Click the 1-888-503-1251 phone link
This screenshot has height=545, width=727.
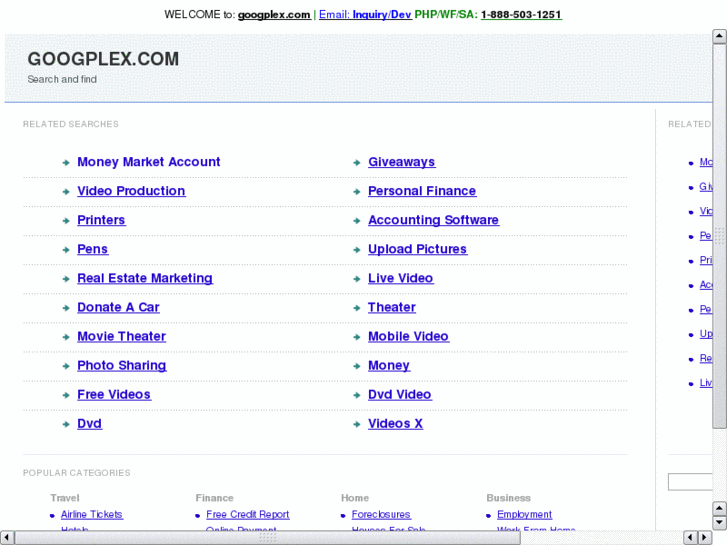[521, 15]
